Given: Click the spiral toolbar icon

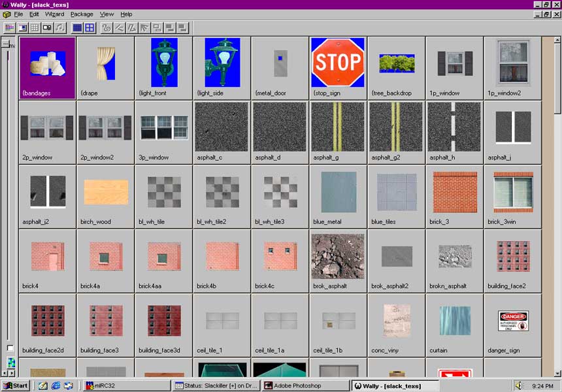Looking at the screenshot, I should tap(107, 27).
